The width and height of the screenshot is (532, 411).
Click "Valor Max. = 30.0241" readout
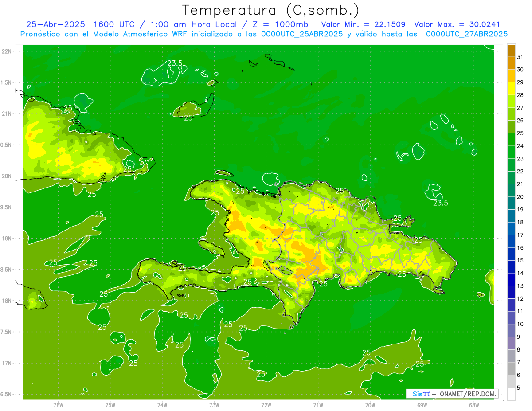click(x=457, y=24)
